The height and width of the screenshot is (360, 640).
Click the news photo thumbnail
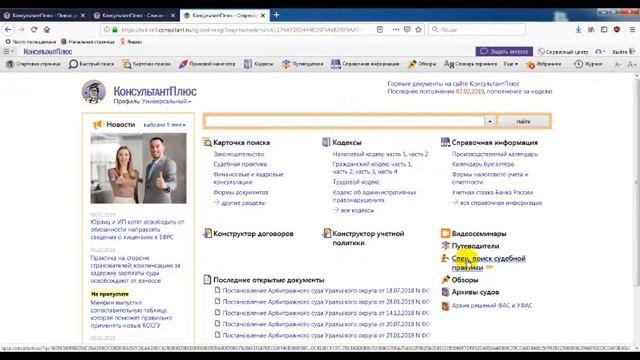click(138, 168)
